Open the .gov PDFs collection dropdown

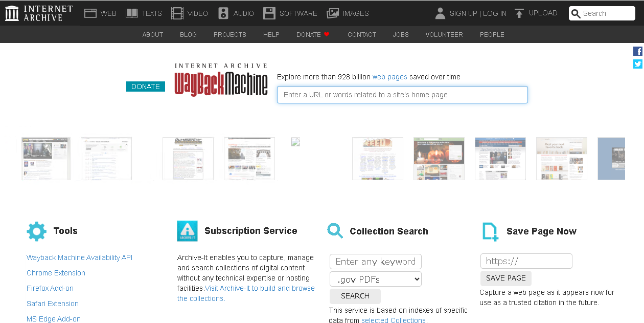pyautogui.click(x=376, y=279)
